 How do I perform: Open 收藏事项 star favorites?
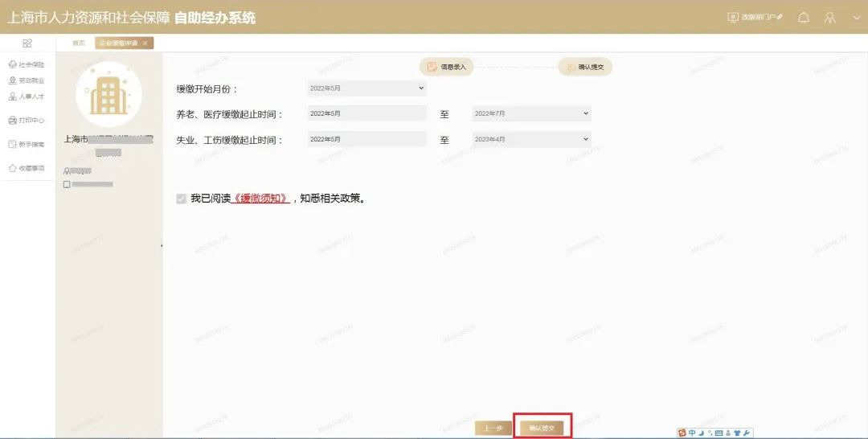point(26,168)
